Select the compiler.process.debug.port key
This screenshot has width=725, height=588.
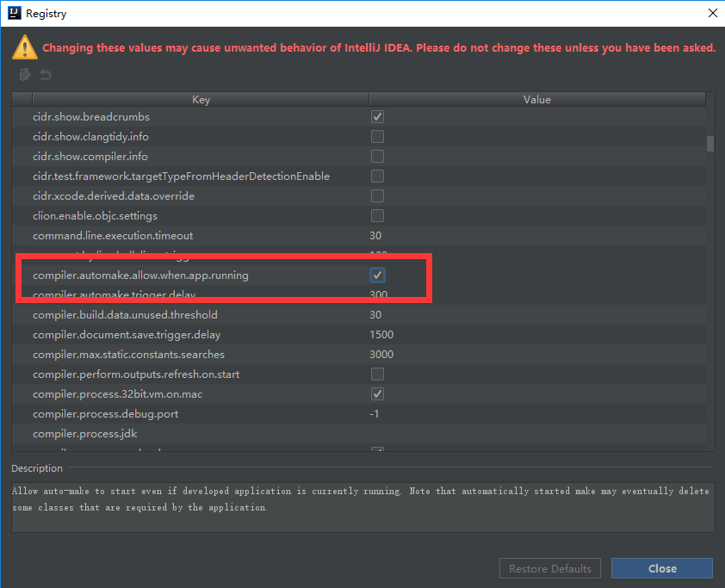[105, 414]
